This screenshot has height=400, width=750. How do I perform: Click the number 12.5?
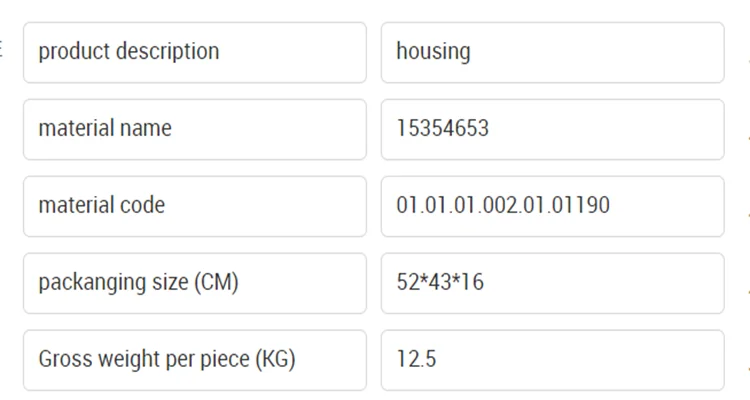pos(416,360)
